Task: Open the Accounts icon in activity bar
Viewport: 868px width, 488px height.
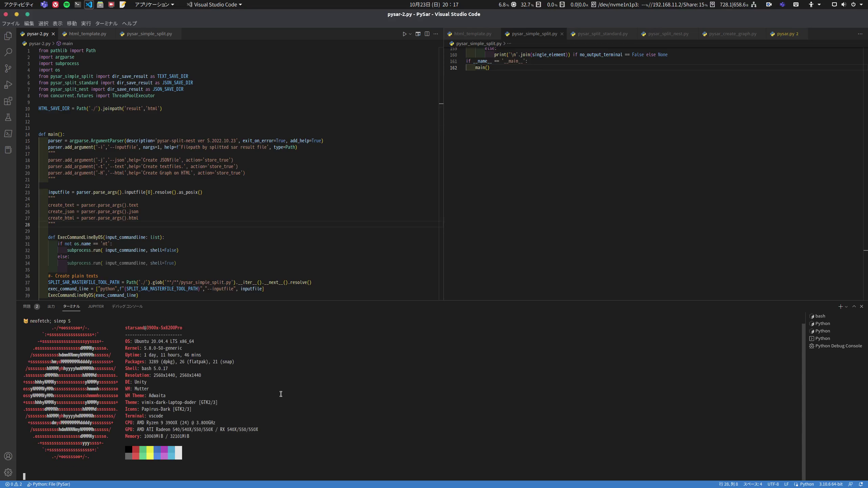Action: [8, 456]
